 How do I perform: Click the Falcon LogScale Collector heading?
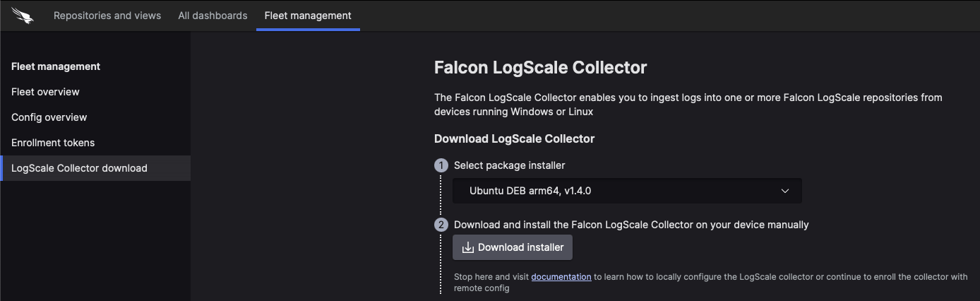coord(541,68)
